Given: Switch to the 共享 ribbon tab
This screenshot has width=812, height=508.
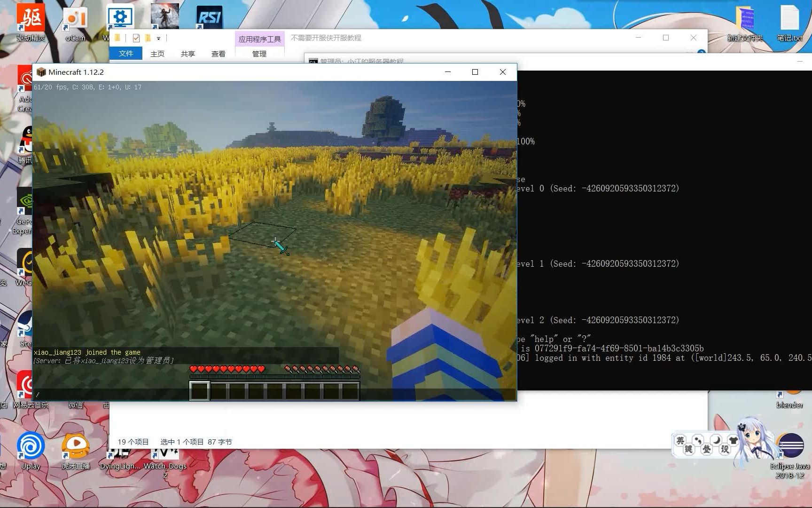Looking at the screenshot, I should 188,54.
